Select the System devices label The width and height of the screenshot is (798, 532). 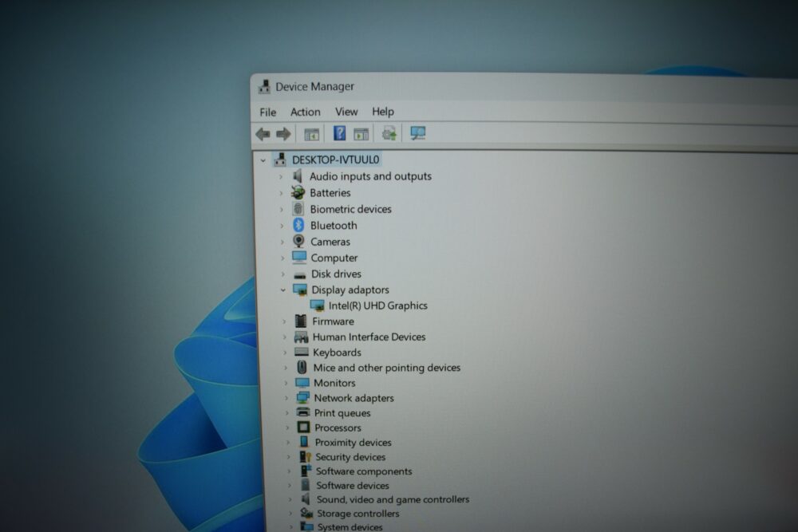click(x=350, y=527)
